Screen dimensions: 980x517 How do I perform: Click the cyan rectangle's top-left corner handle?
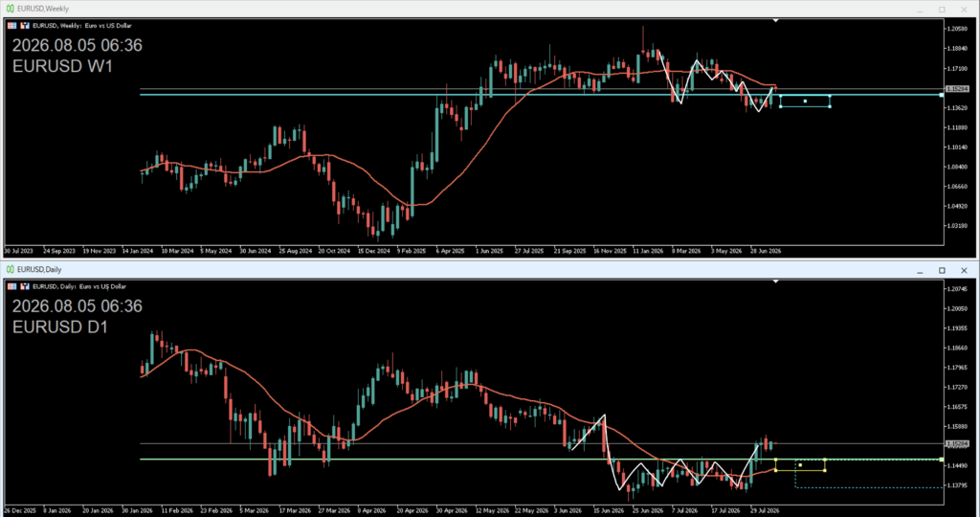click(781, 97)
